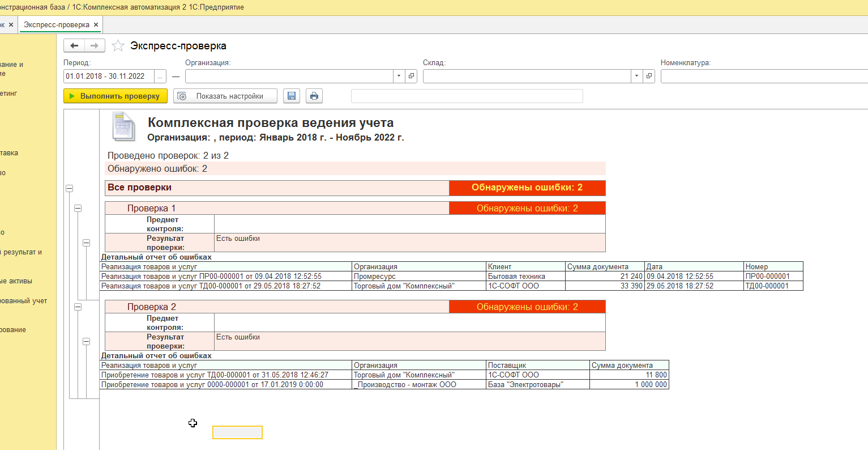This screenshot has width=868, height=450.
Task: Click Все проверки summary row
Action: coord(355,188)
